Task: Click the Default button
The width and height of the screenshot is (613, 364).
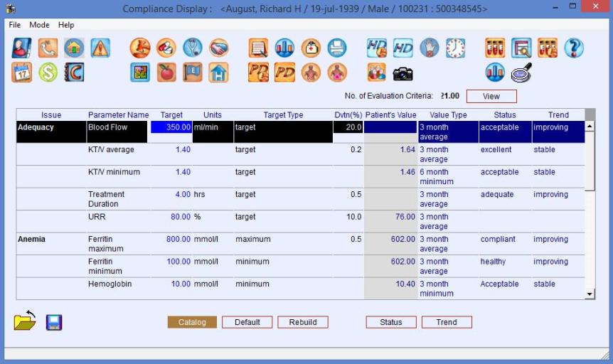Action: pos(247,322)
